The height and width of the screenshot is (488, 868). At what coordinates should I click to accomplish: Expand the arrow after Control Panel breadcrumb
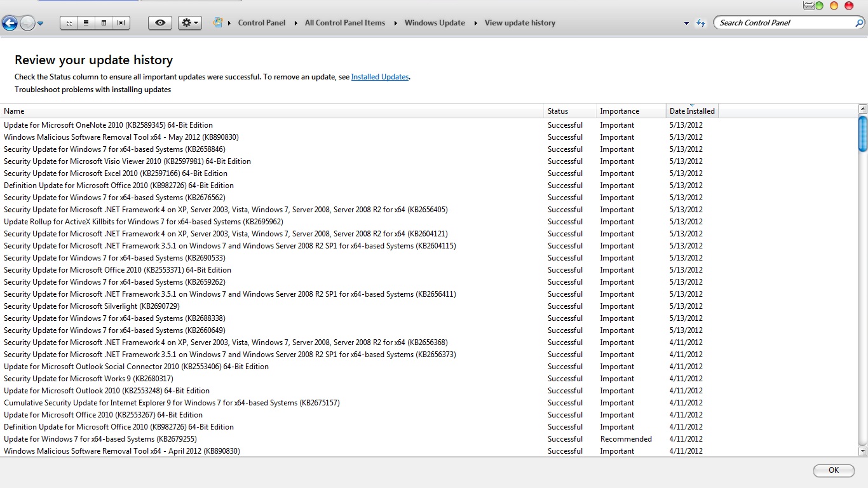295,23
